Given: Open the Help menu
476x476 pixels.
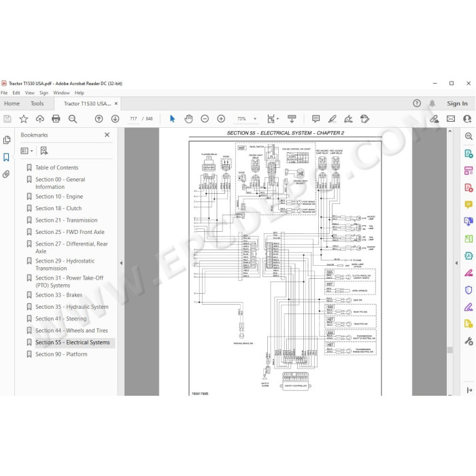Looking at the screenshot, I should pos(80,93).
